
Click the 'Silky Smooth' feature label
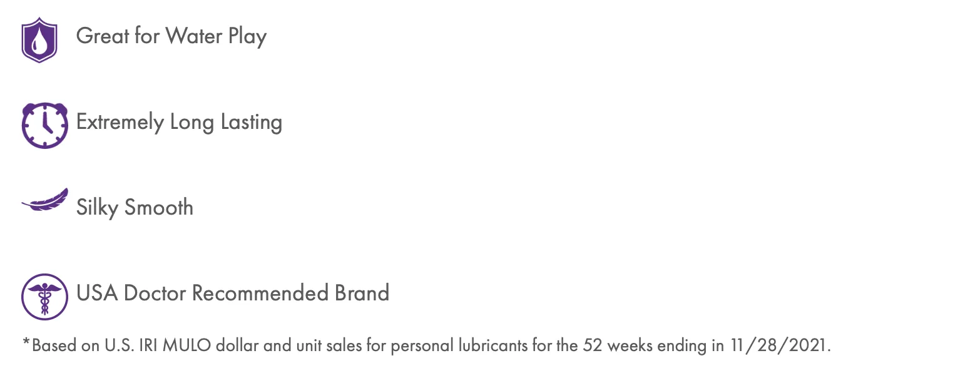point(135,208)
